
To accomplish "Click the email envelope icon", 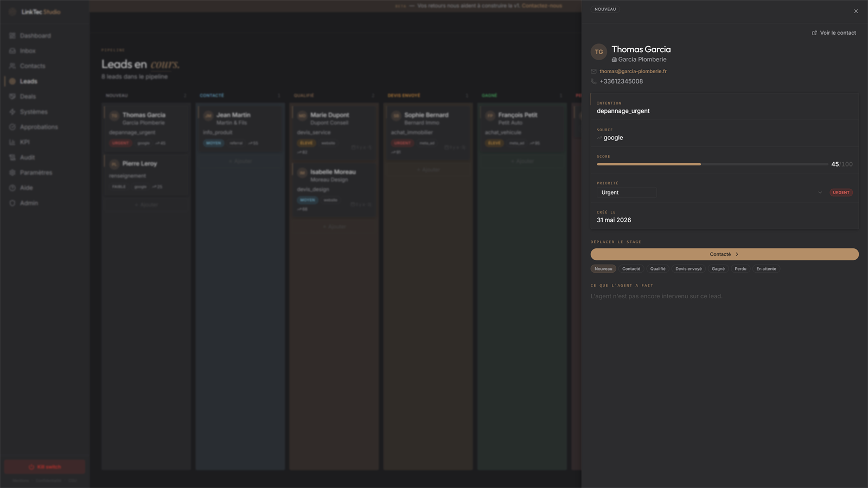I will [593, 72].
